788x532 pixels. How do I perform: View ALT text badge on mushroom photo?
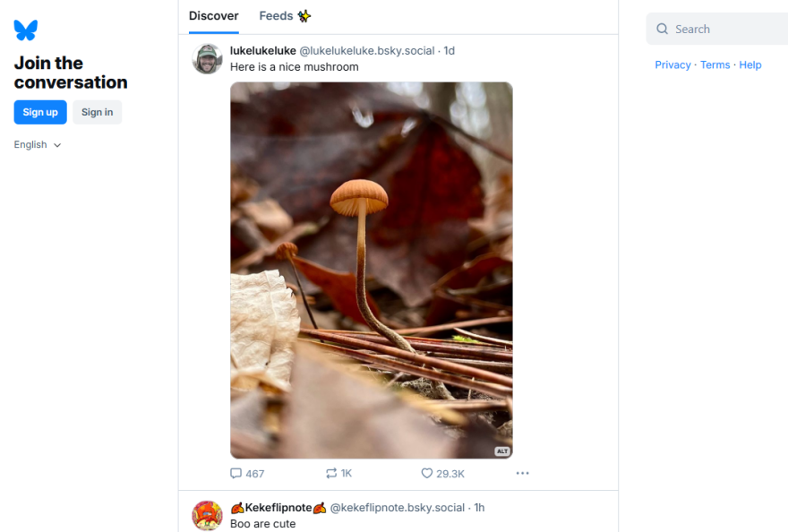[x=502, y=451]
